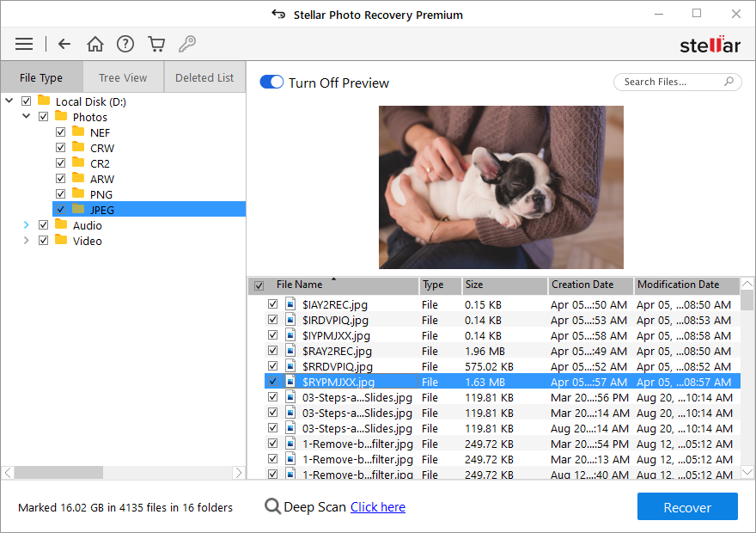Image resolution: width=756 pixels, height=533 pixels.
Task: Uncheck the PNG checkbox
Action: (x=60, y=193)
